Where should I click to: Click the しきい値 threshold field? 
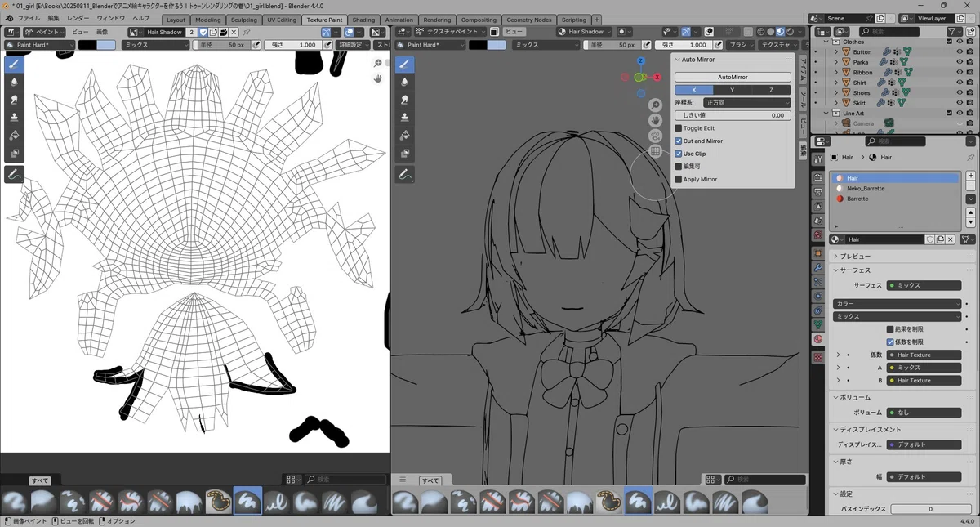point(733,115)
